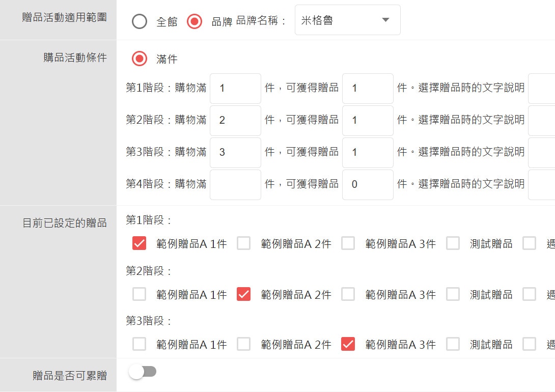Click the 第1階段： heading under 目前已設定的贈品
555x392 pixels.
[x=149, y=220]
